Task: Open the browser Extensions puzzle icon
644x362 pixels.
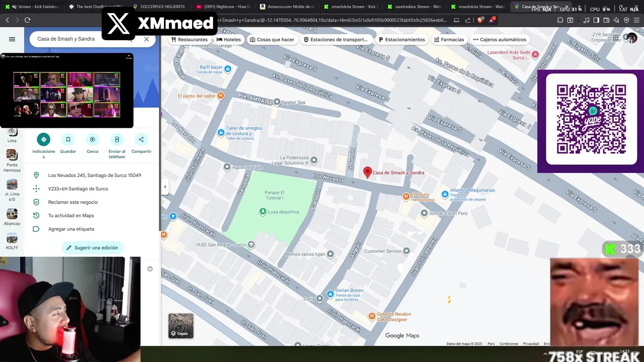Action: (x=560, y=20)
